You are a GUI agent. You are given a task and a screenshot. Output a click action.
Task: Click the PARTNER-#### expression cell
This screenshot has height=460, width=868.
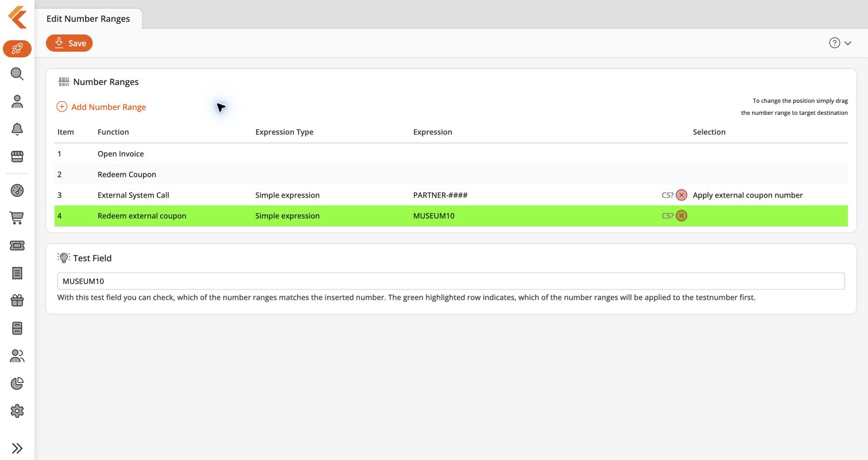pyautogui.click(x=440, y=195)
